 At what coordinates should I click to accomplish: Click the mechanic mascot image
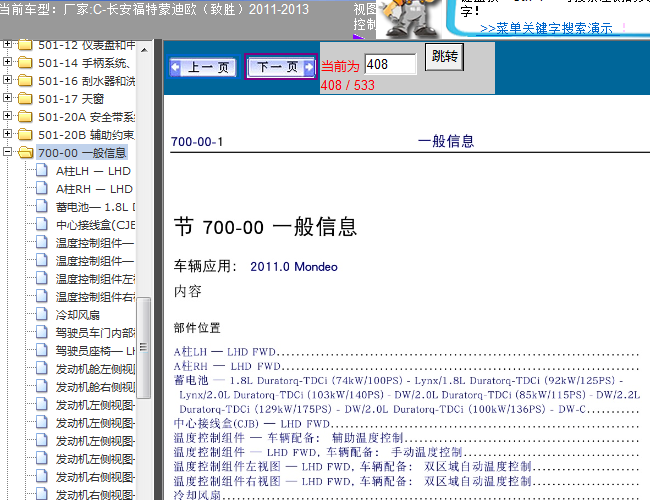(x=410, y=19)
